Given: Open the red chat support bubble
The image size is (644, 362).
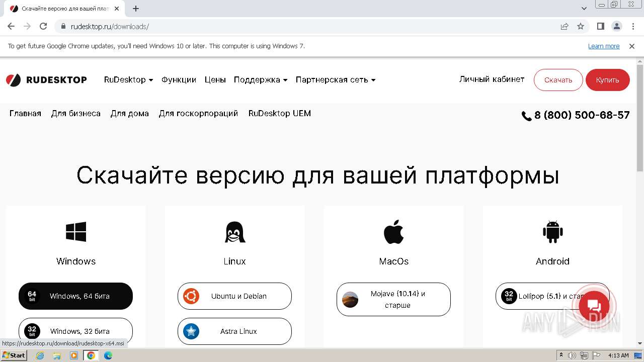Looking at the screenshot, I should point(594,306).
